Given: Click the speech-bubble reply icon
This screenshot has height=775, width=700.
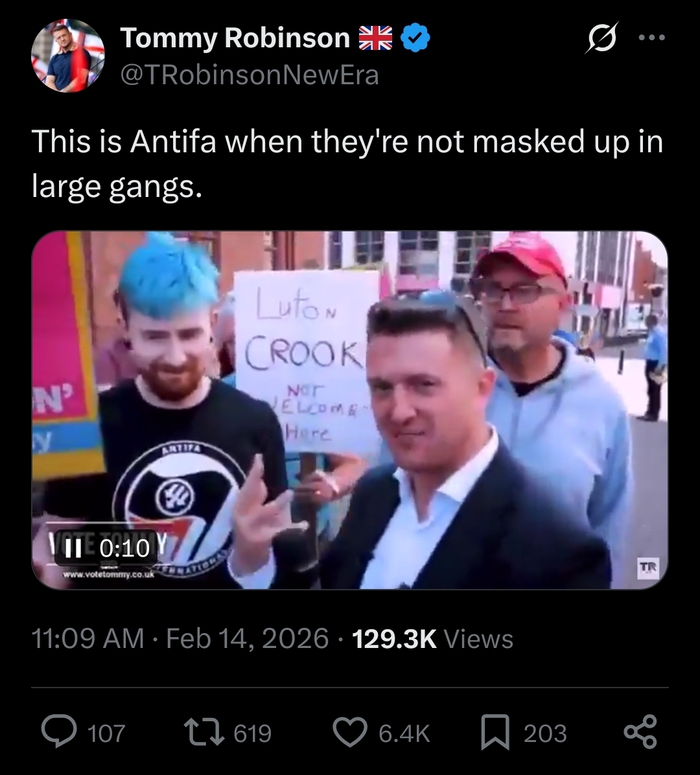Looking at the screenshot, I should click(59, 732).
